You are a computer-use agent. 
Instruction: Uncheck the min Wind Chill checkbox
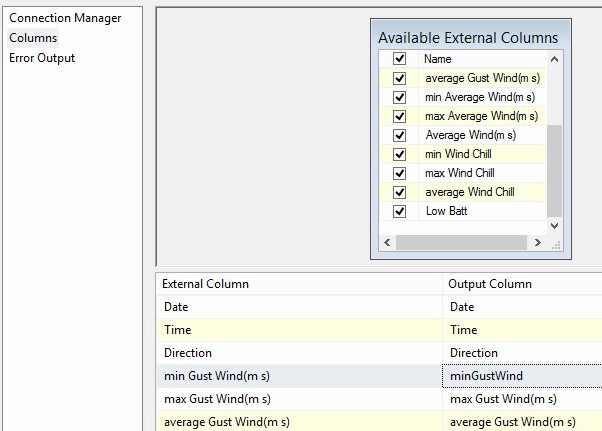click(400, 154)
